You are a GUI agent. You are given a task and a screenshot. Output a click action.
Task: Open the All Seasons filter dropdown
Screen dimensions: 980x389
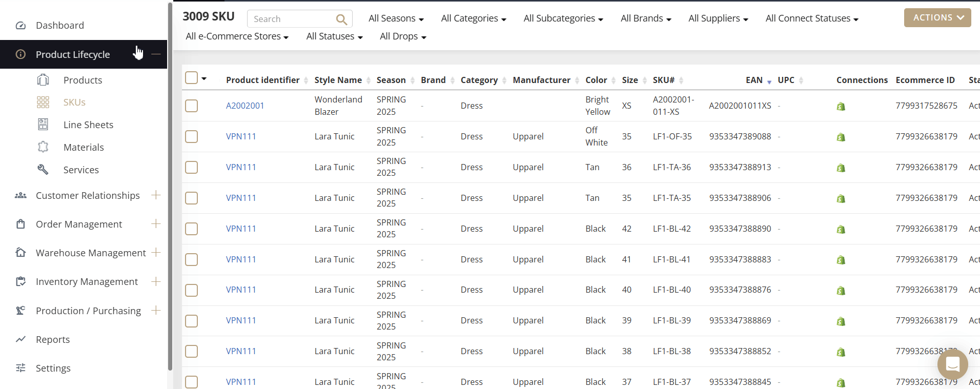(x=396, y=18)
